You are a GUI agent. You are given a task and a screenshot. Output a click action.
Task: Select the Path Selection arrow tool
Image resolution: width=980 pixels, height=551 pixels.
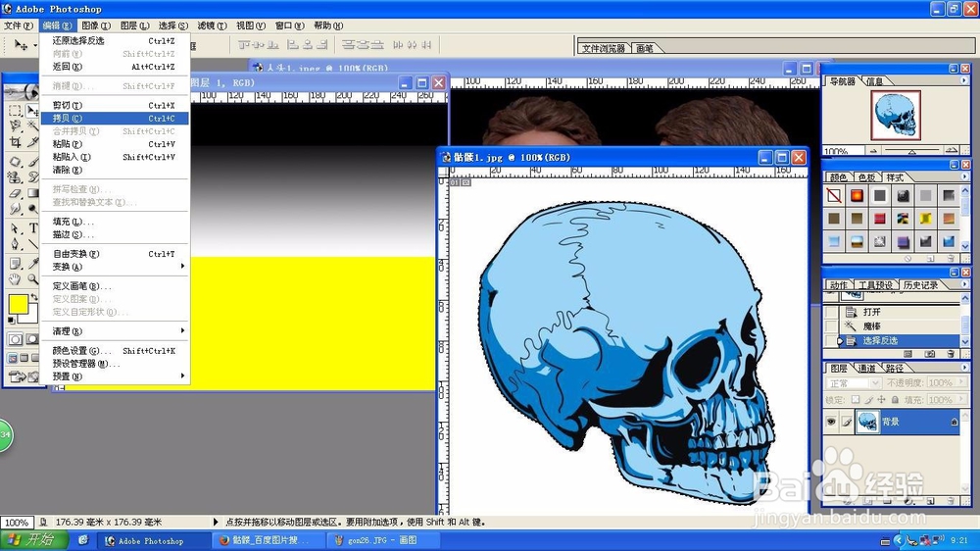pyautogui.click(x=16, y=227)
